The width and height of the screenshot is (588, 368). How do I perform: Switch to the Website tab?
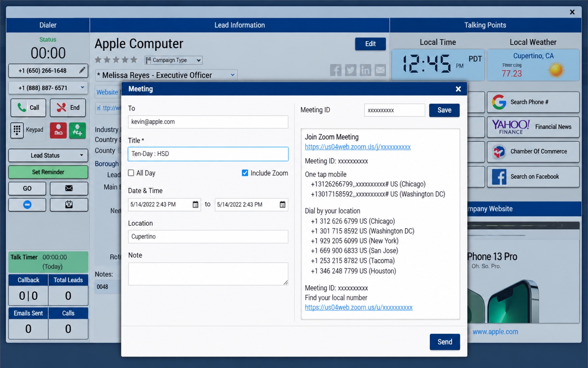click(107, 92)
